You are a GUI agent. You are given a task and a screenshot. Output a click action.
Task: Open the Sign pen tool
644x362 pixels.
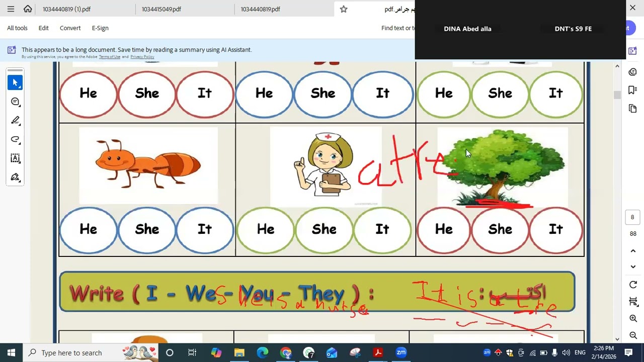pos(15,177)
